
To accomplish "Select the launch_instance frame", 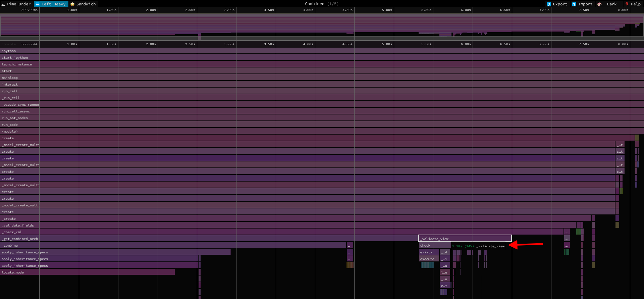I will 322,64.
